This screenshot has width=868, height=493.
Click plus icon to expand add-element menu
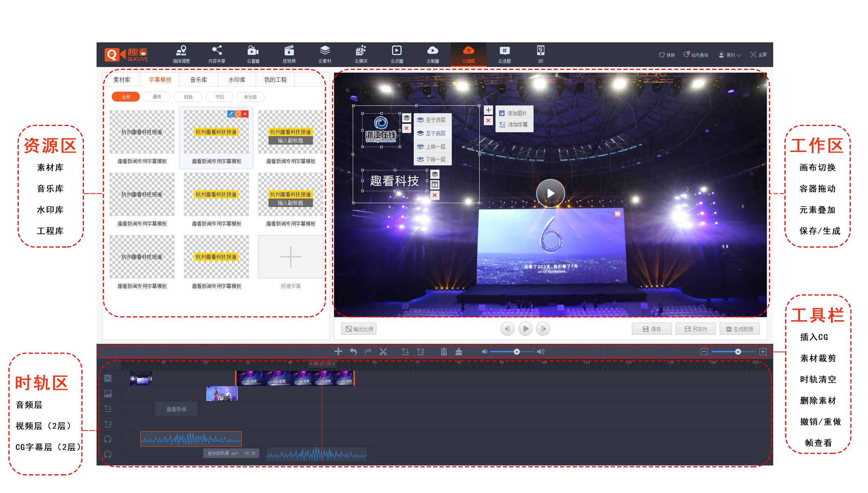[488, 110]
